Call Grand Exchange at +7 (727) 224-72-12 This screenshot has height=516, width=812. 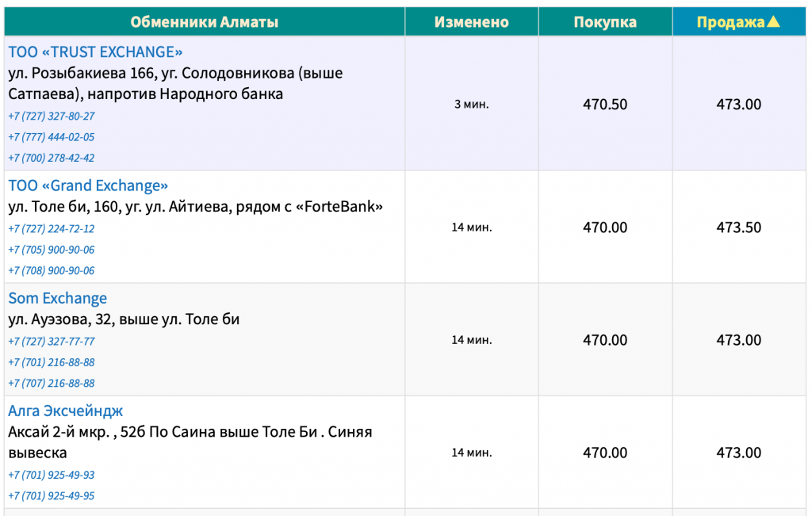[x=52, y=229]
